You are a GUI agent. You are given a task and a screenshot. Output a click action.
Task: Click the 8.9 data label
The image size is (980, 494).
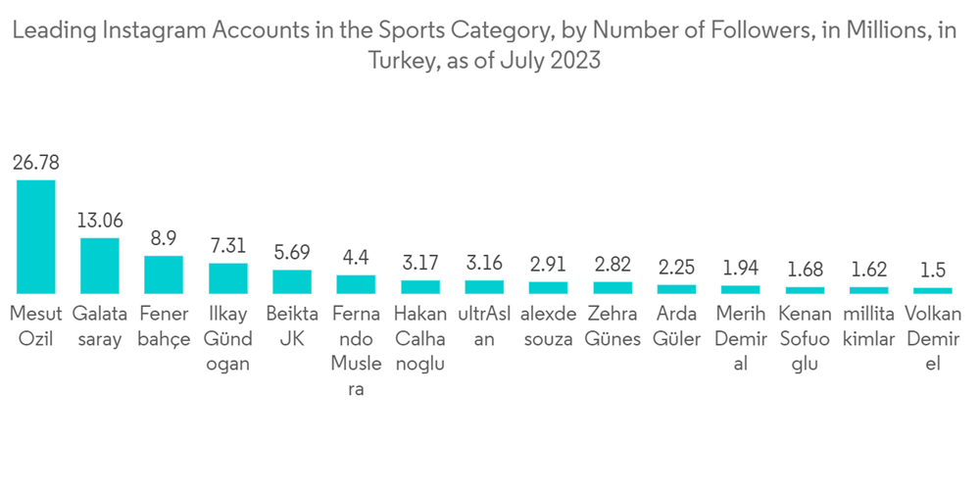pos(164,238)
